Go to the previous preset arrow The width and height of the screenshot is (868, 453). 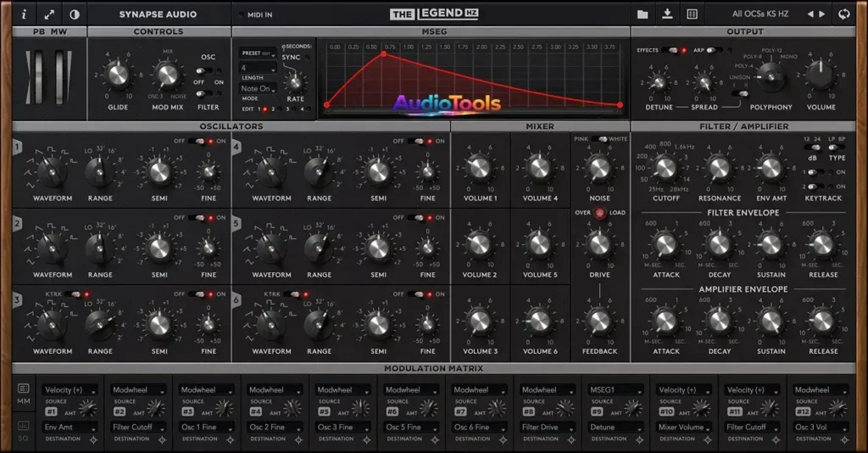point(810,14)
